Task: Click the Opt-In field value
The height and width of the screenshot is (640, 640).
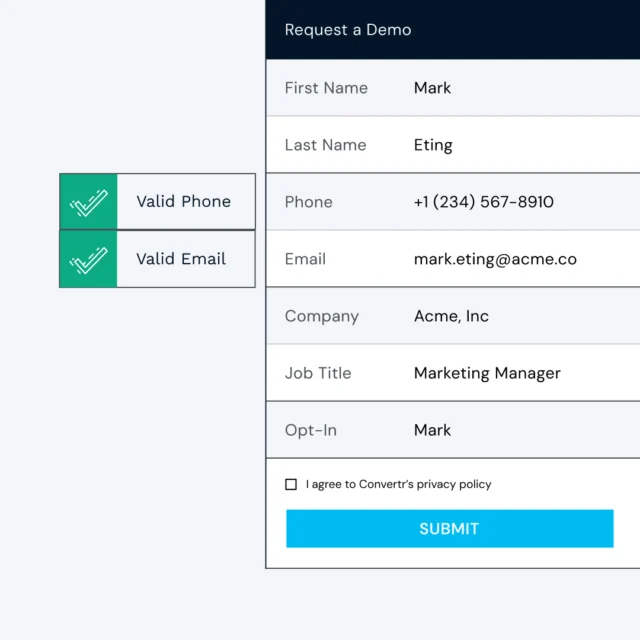Action: pyautogui.click(x=432, y=430)
